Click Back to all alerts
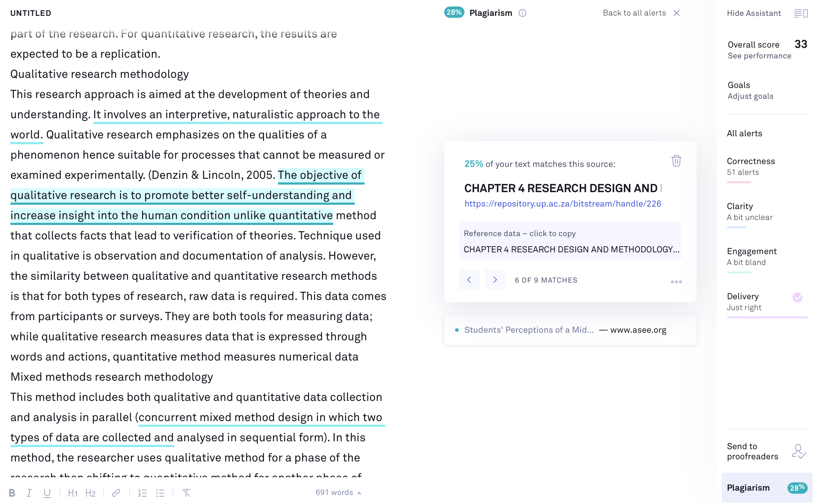 click(x=634, y=13)
